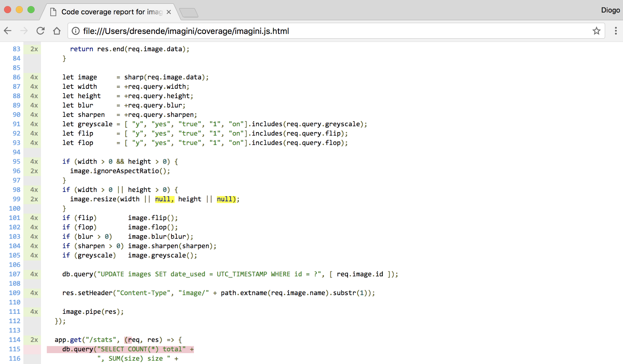Select the Code coverage report tab

pyautogui.click(x=112, y=12)
